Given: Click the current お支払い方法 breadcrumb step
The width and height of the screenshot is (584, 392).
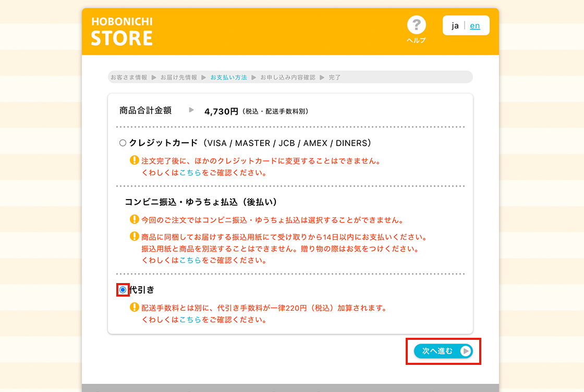Looking at the screenshot, I should tap(228, 77).
